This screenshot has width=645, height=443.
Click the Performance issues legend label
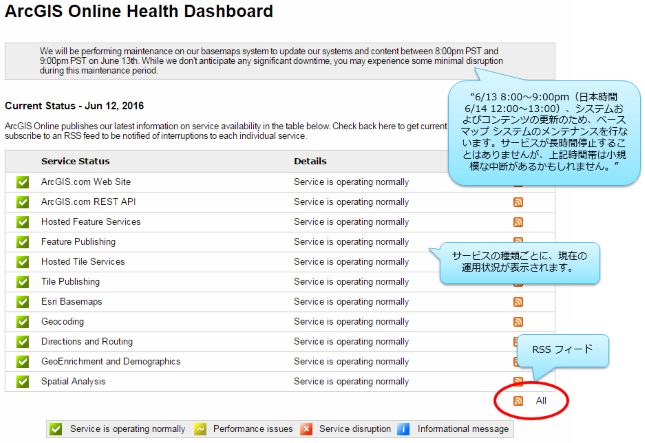[253, 429]
